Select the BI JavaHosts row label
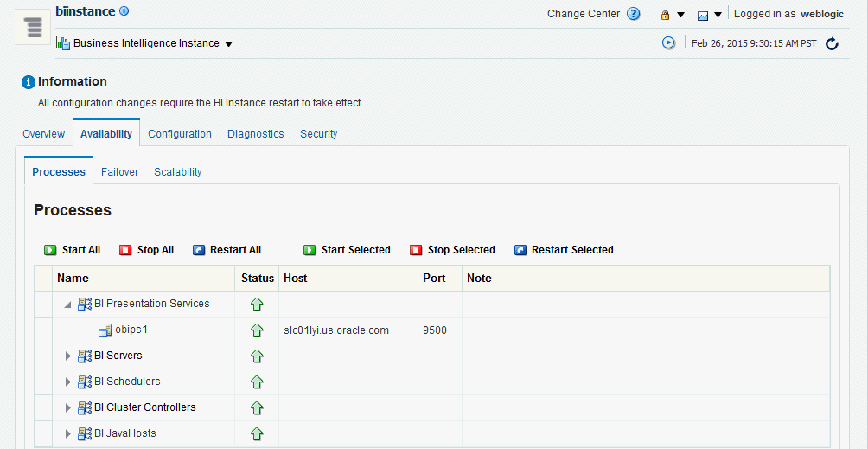 [125, 433]
